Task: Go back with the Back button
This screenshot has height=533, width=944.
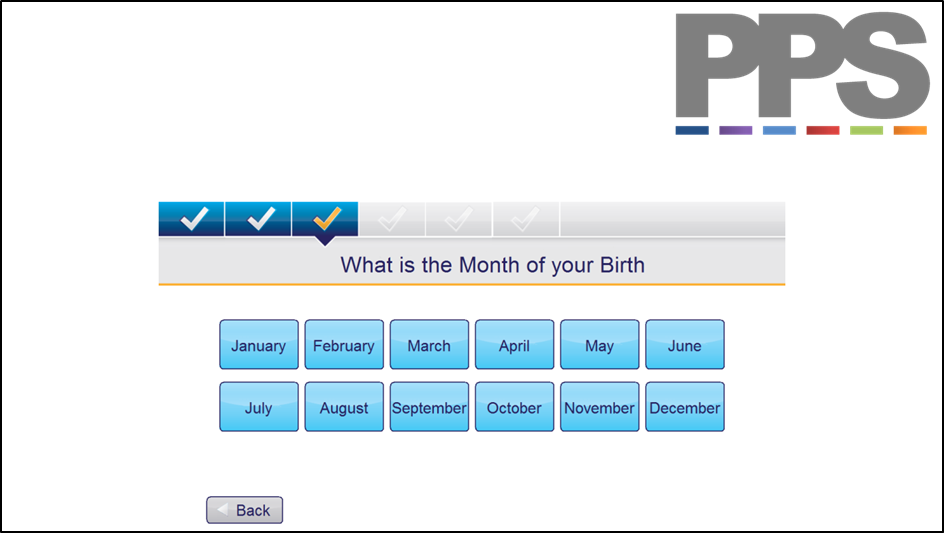Action: 244,510
